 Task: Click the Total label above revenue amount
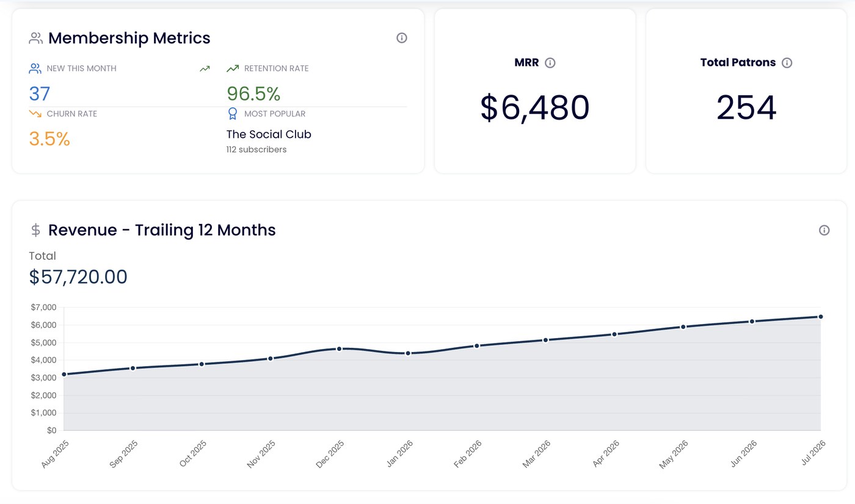point(42,256)
